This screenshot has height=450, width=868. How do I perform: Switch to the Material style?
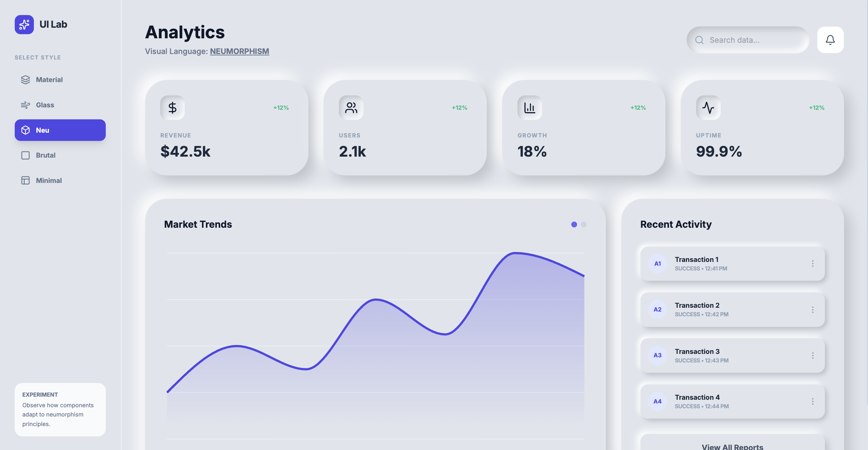click(x=49, y=80)
